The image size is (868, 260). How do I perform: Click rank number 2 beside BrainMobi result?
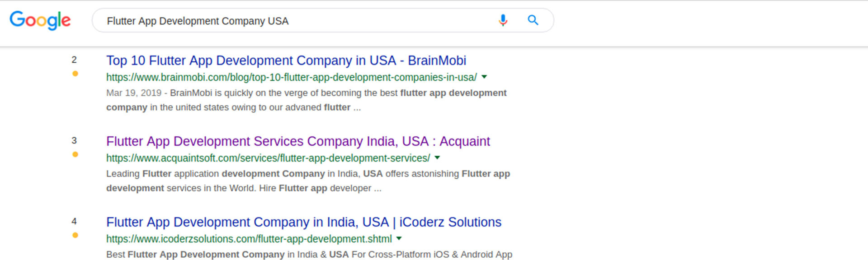(x=74, y=60)
